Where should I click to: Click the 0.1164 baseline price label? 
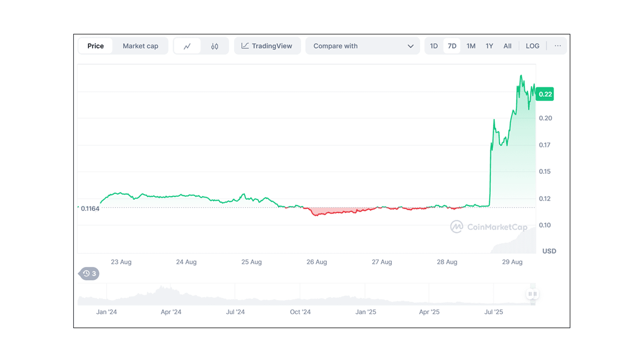coord(90,209)
